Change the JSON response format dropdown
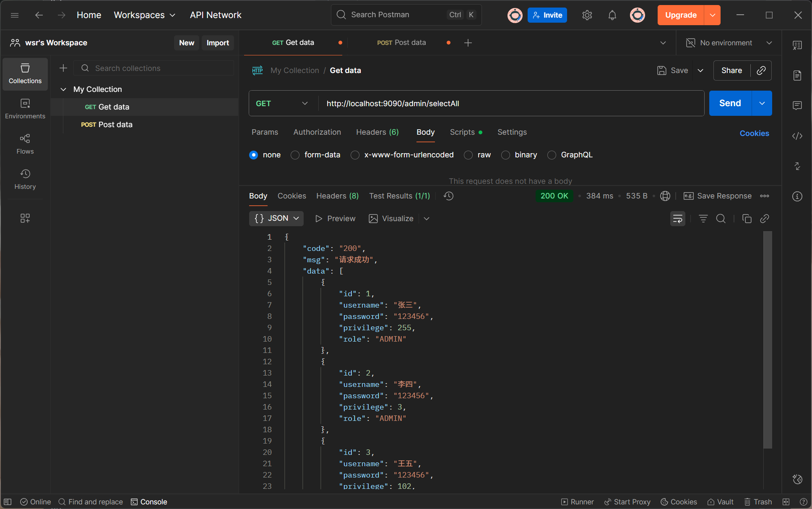The width and height of the screenshot is (812, 509). pos(276,219)
